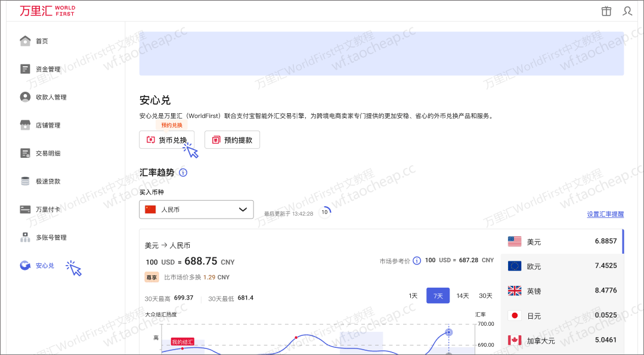
Task: Click the blue banner placeholder
Action: click(x=382, y=54)
